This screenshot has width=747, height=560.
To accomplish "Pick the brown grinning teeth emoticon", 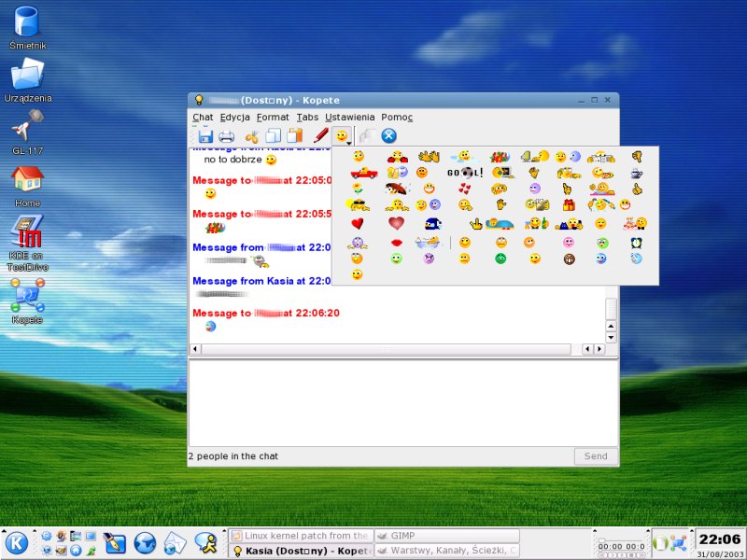I will (x=569, y=259).
